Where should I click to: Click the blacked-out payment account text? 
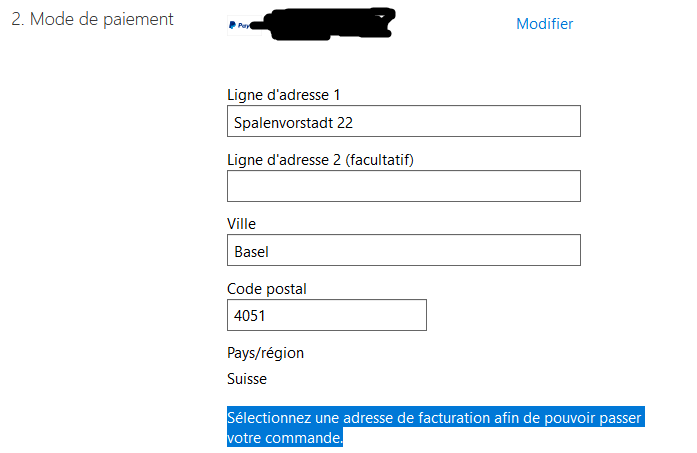pyautogui.click(x=329, y=24)
